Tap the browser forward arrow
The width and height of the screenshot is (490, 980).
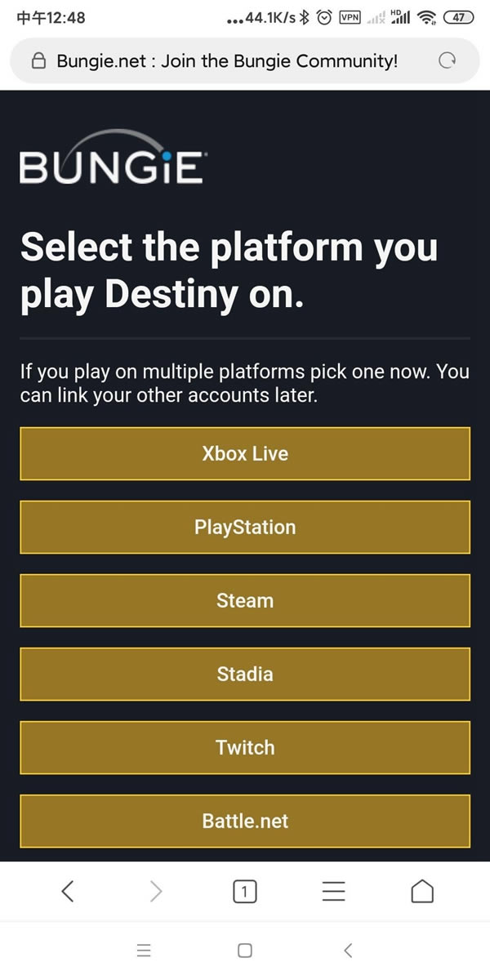pyautogui.click(x=156, y=892)
